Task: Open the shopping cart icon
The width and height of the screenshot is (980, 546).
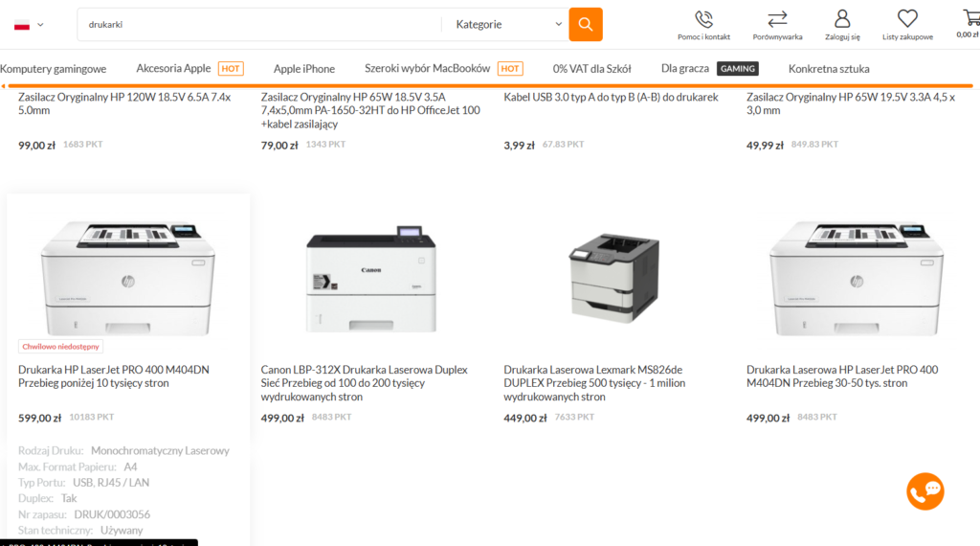Action: click(x=970, y=18)
